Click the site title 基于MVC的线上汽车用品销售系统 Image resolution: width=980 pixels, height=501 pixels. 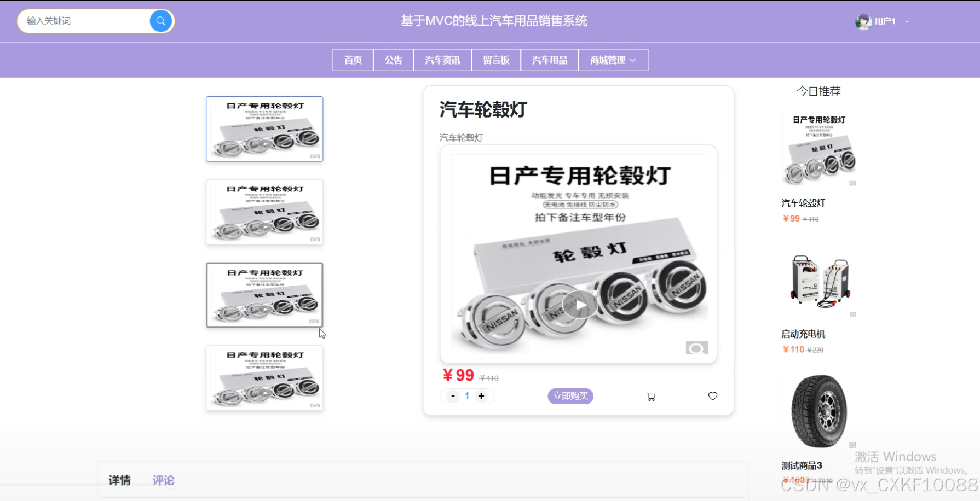coord(494,21)
